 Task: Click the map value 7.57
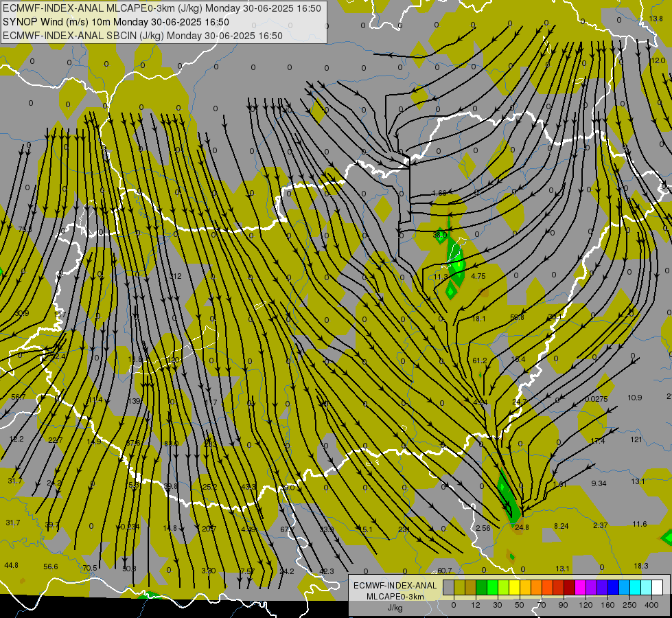(247, 572)
